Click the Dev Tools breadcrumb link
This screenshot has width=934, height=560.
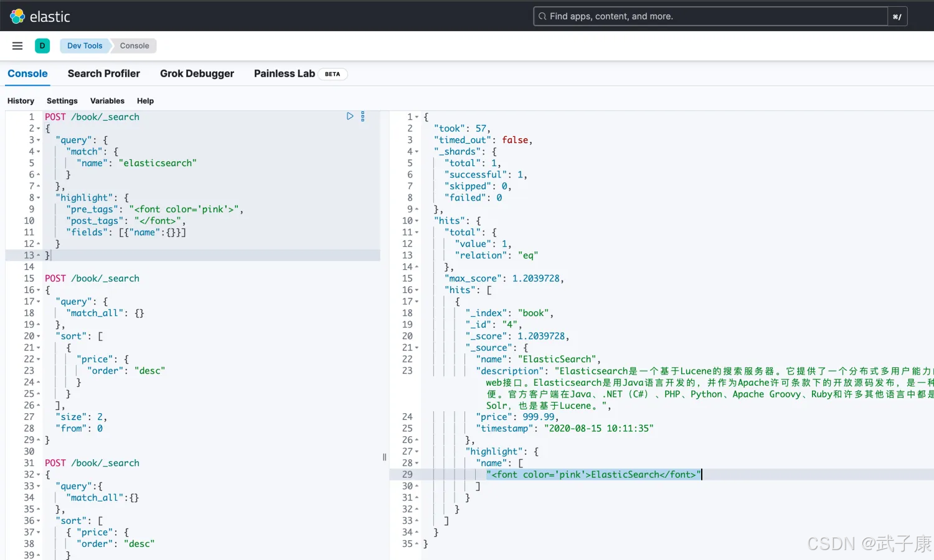coord(85,45)
